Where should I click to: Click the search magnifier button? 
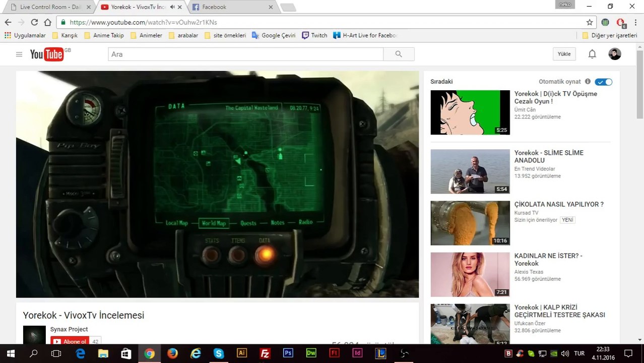coord(399,54)
